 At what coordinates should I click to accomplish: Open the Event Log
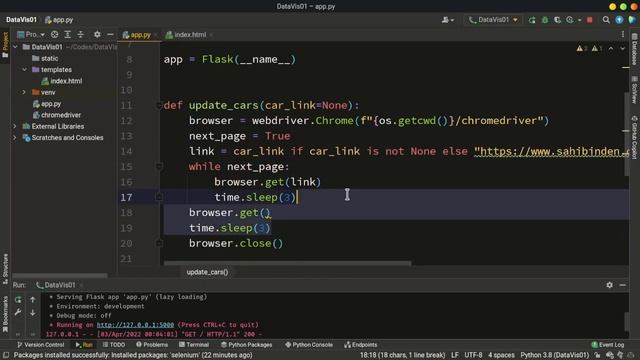coord(608,345)
